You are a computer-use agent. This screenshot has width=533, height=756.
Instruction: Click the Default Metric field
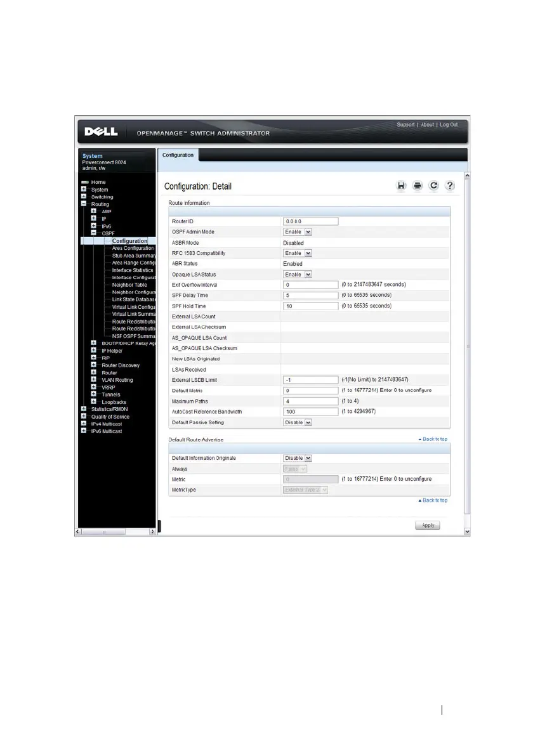[311, 391]
